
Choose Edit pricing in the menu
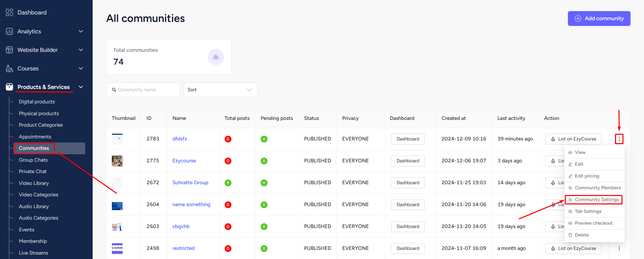pos(594,176)
